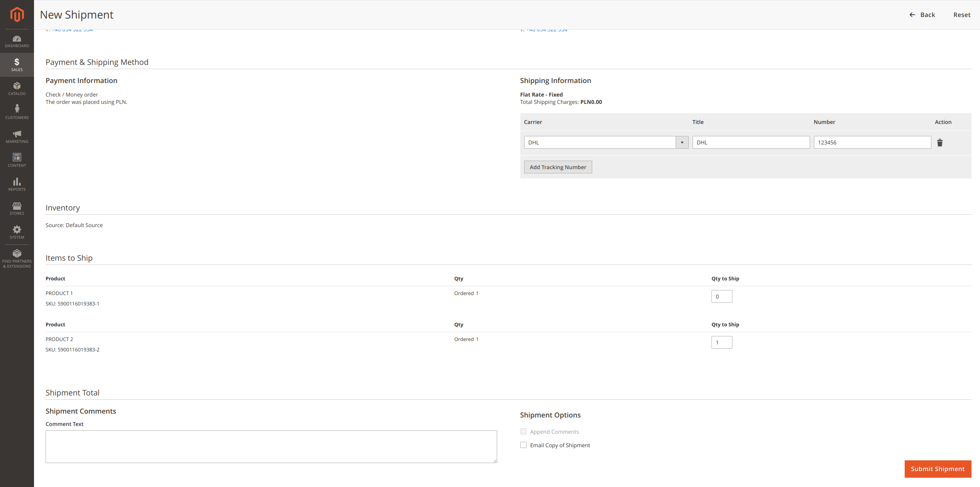Go Back using the arrow button
980x487 pixels.
coord(922,15)
